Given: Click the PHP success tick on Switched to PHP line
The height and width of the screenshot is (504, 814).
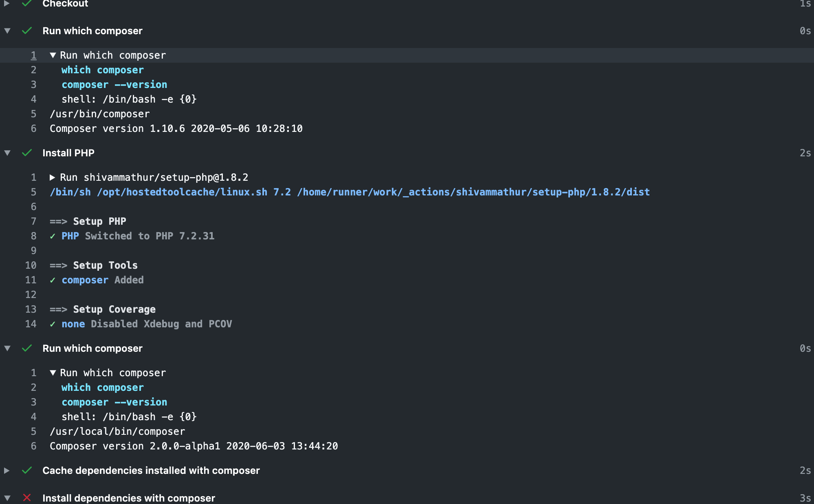Looking at the screenshot, I should tap(53, 236).
